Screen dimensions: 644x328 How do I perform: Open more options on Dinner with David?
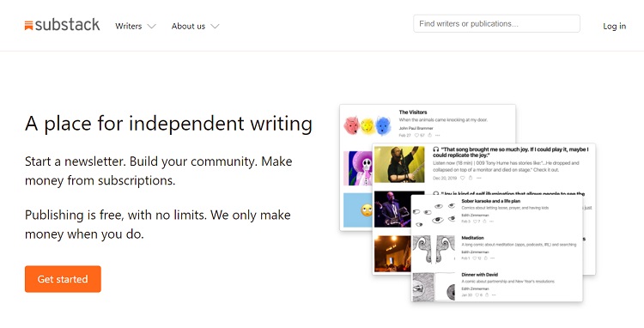pos(494,295)
